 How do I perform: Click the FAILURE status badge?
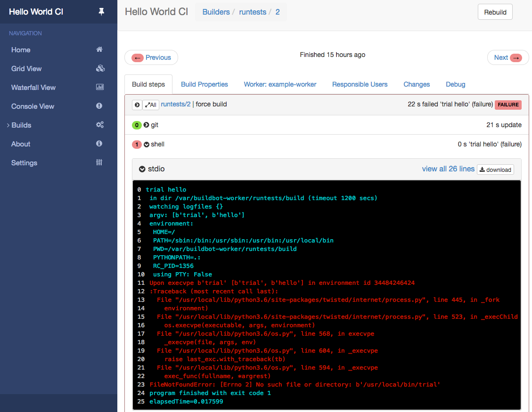click(508, 105)
